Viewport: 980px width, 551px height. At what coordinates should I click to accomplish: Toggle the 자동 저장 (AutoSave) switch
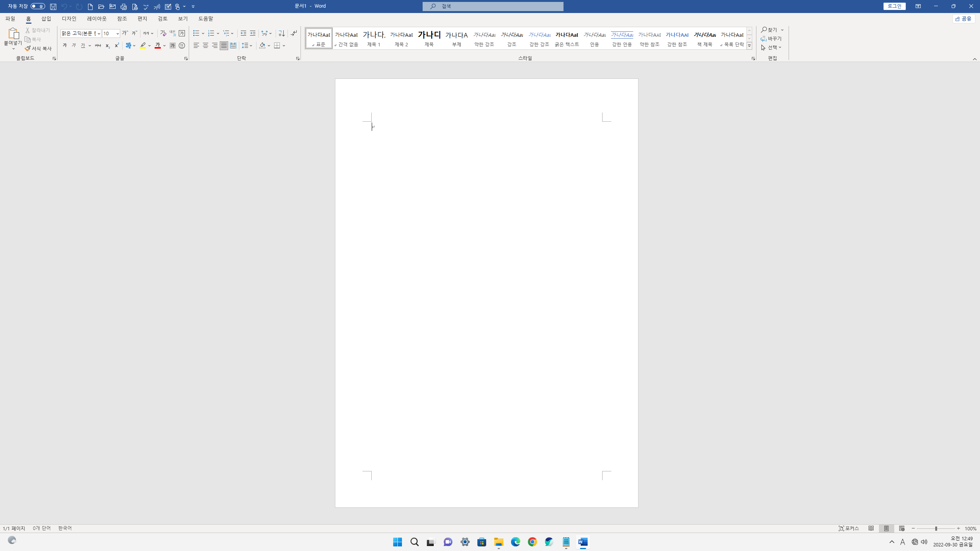click(38, 6)
